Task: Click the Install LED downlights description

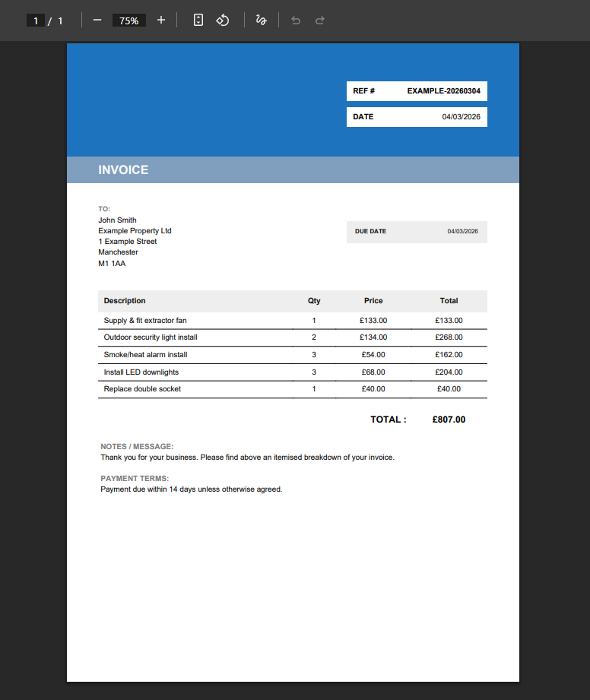Action: [x=141, y=372]
